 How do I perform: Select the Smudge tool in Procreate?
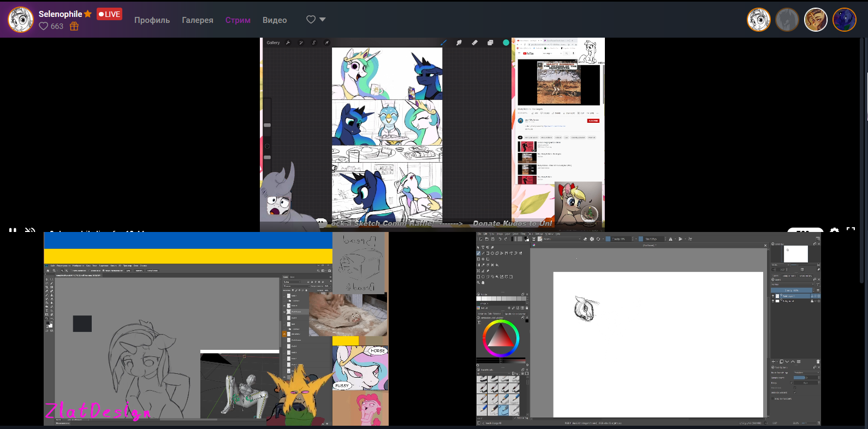(x=459, y=43)
